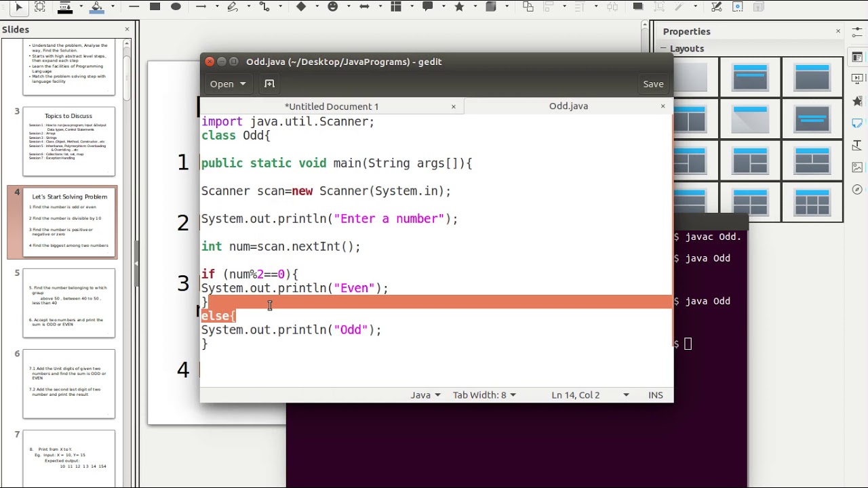Expand Symbol Shapes dropdown arrow

tap(348, 7)
